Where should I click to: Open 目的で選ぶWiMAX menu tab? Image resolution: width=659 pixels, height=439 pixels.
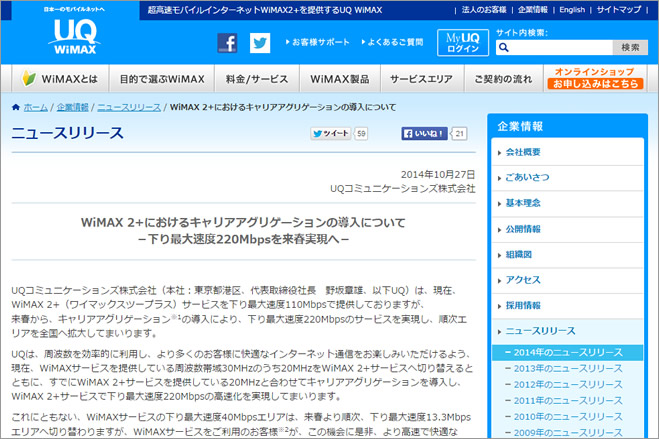pyautogui.click(x=162, y=79)
